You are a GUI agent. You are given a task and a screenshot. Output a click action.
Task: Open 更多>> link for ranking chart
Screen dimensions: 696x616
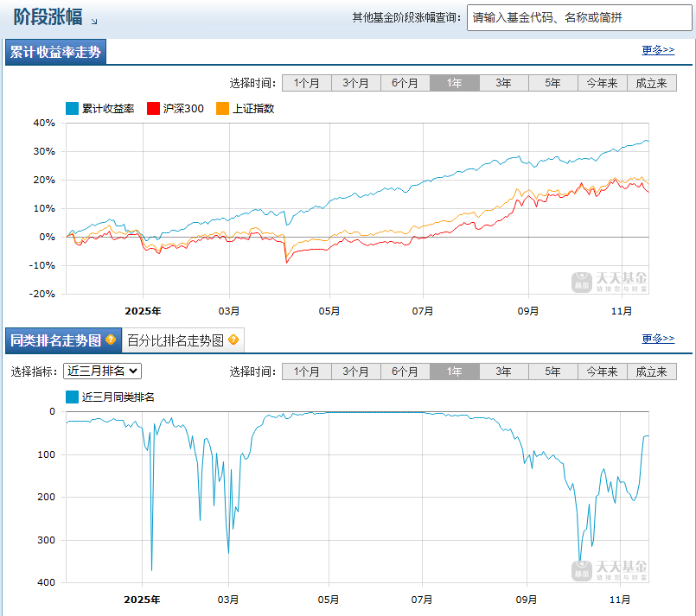point(658,339)
